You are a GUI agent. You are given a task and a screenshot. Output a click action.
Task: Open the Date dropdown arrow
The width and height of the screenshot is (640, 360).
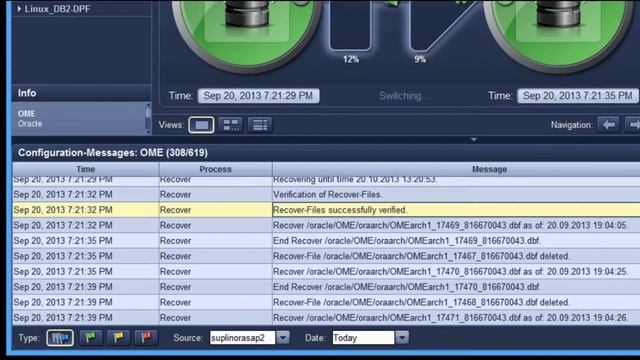[402, 338]
